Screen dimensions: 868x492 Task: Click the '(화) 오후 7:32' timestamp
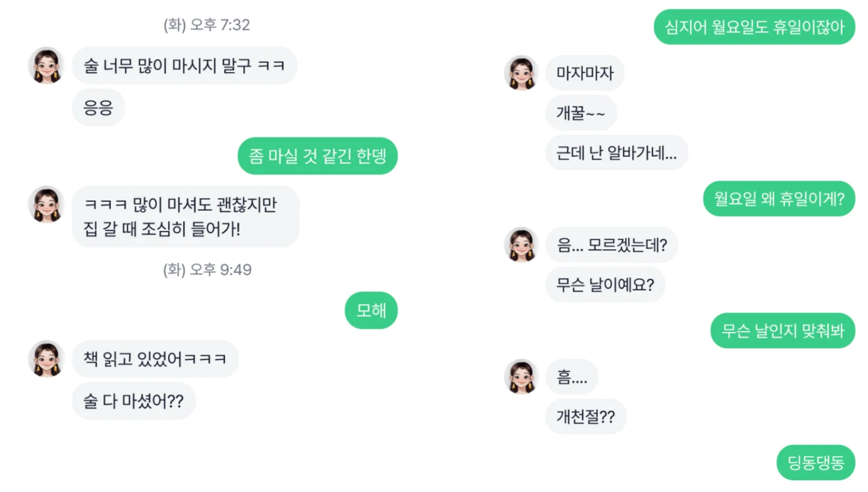pos(207,25)
